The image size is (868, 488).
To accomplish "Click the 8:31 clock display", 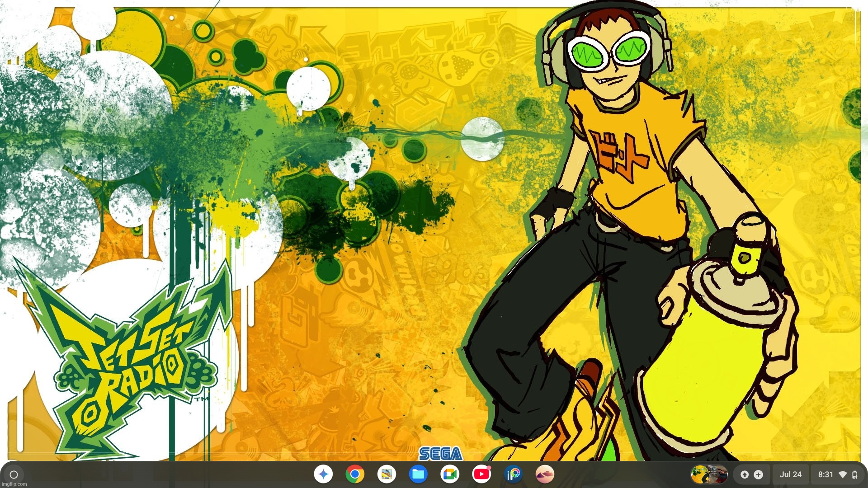I will pos(826,474).
